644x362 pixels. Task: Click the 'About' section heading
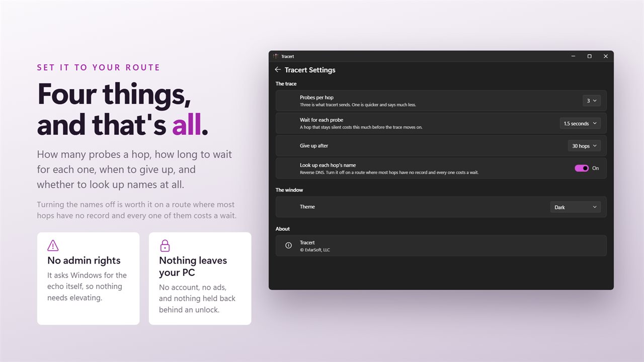283,229
